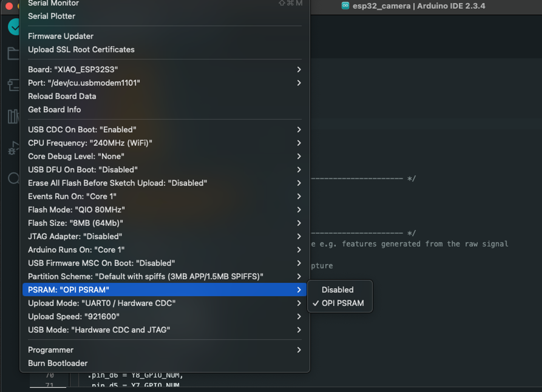Image resolution: width=542 pixels, height=392 pixels.
Task: Click Get Board Info
Action: pos(54,110)
